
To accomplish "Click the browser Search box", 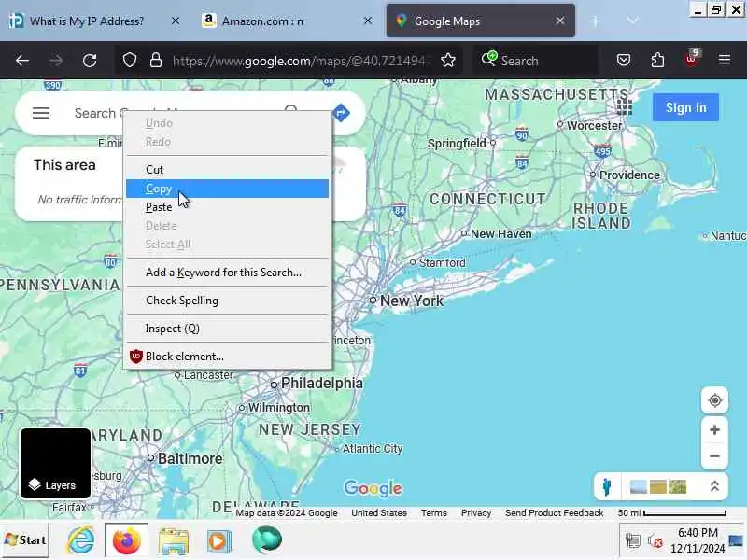I will coord(536,61).
